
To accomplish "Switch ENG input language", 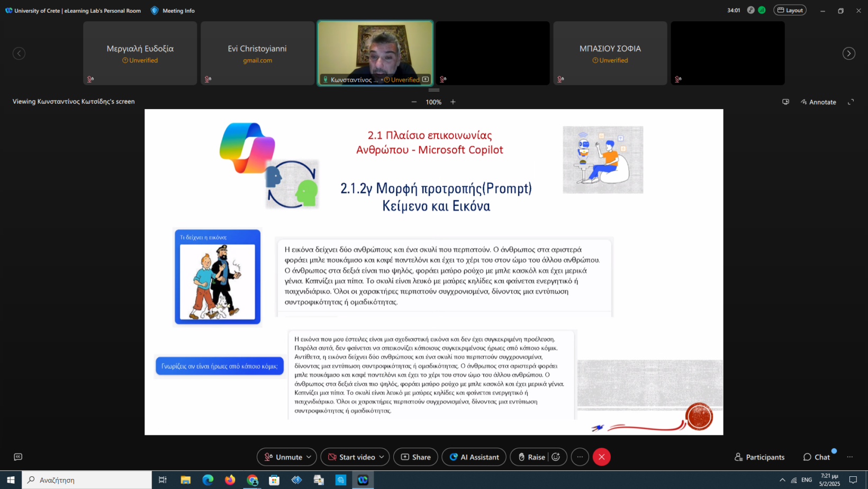I will (807, 480).
